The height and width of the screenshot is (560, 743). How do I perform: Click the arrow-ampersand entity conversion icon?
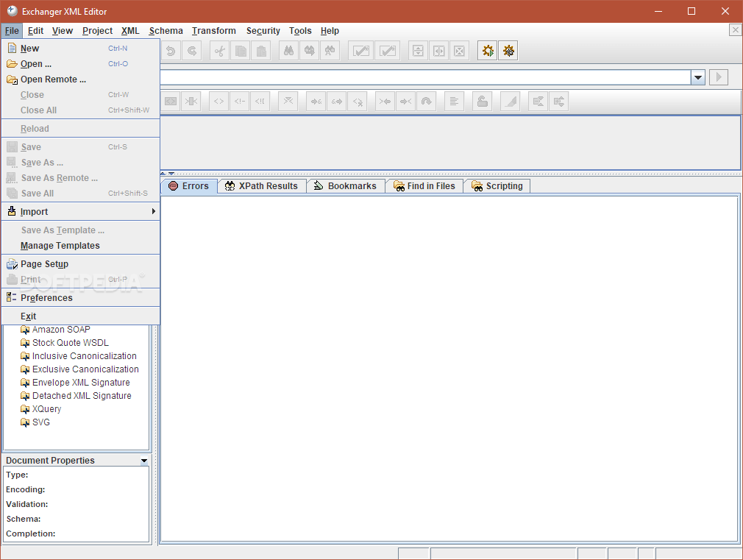[x=316, y=101]
